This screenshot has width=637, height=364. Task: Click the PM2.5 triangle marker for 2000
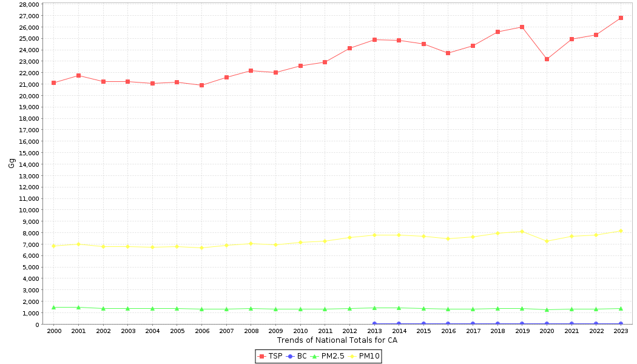pos(54,308)
